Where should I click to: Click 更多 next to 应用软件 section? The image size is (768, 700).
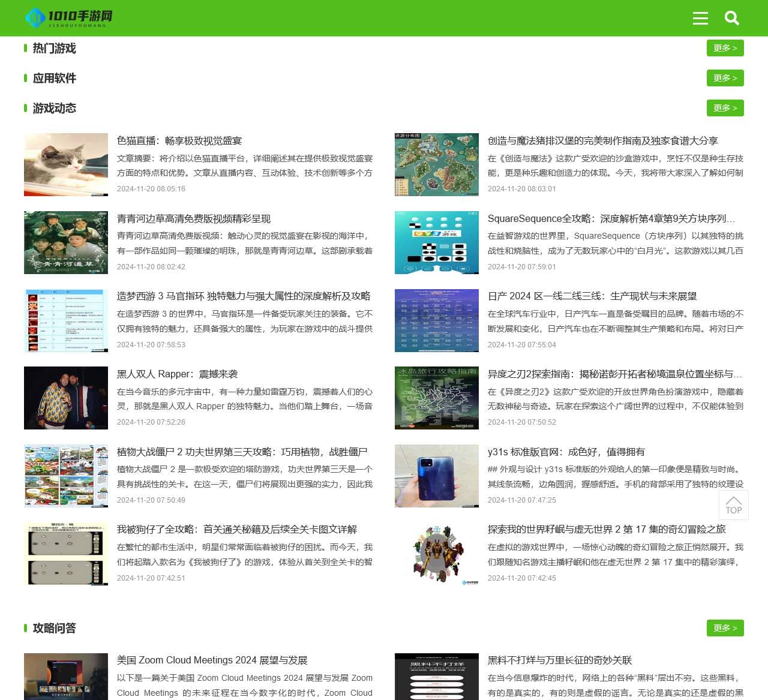click(x=725, y=78)
